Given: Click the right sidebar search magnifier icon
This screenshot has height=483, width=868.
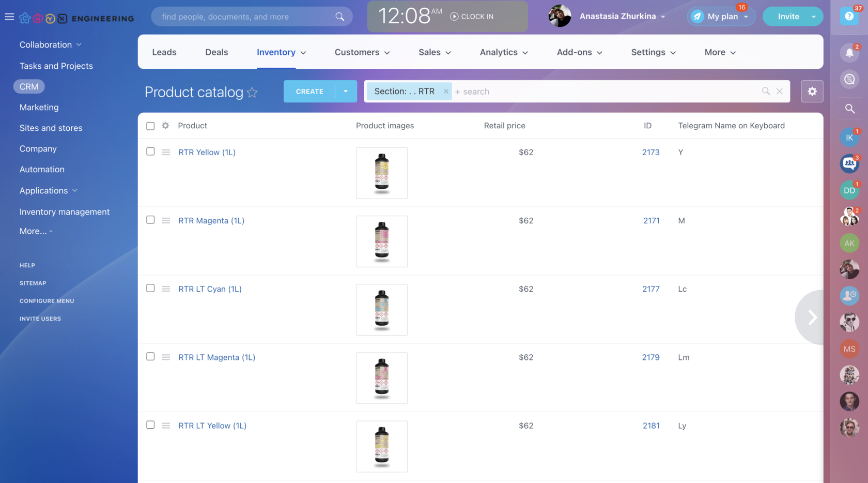Looking at the screenshot, I should click(849, 109).
